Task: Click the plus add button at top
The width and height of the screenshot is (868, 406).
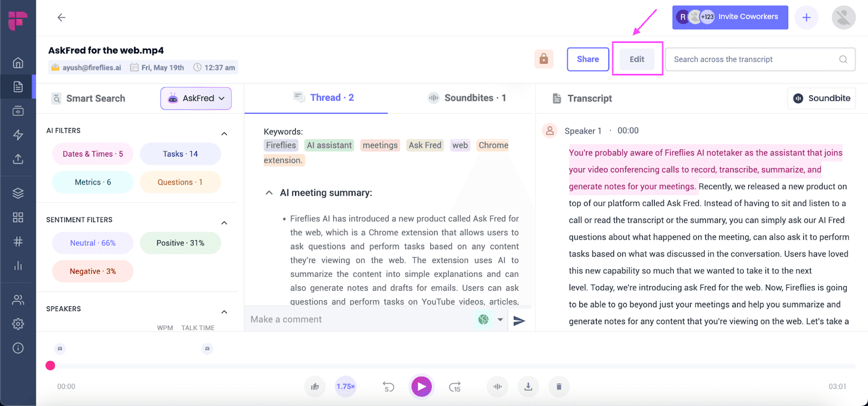Action: click(x=807, y=17)
